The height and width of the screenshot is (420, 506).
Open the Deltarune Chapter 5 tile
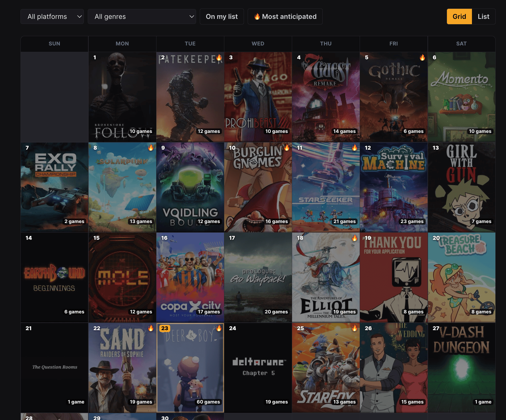point(258,368)
